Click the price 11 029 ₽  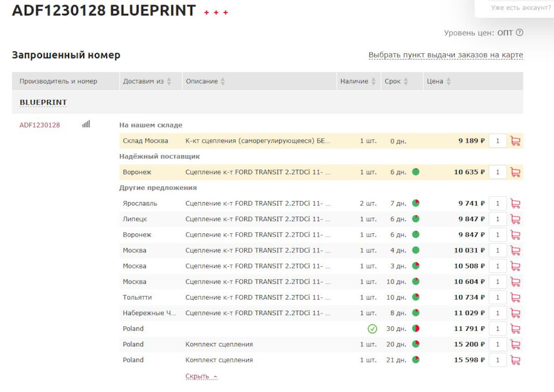point(469,313)
